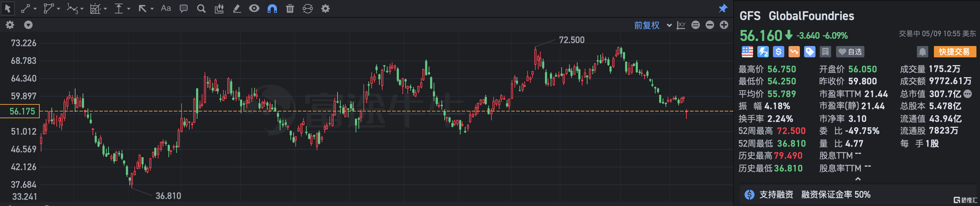Click the GlobalFoundries stock name
The image size is (980, 206).
812,16
